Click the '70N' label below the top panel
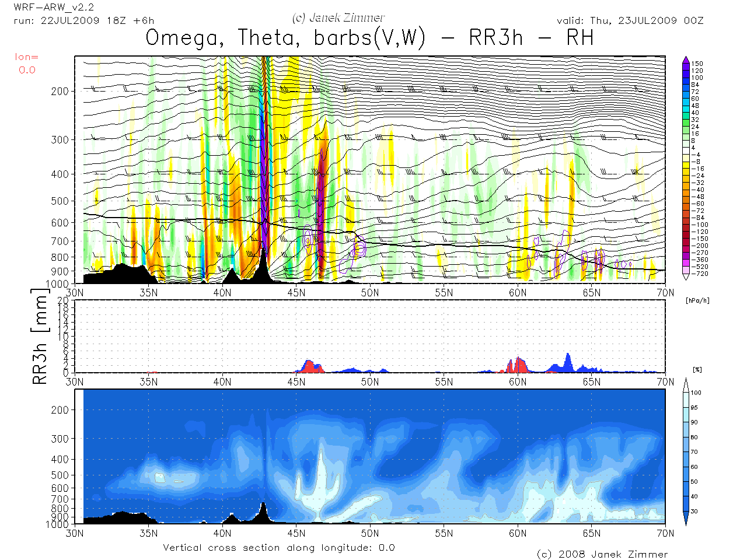The image size is (747, 560). pyautogui.click(x=665, y=293)
